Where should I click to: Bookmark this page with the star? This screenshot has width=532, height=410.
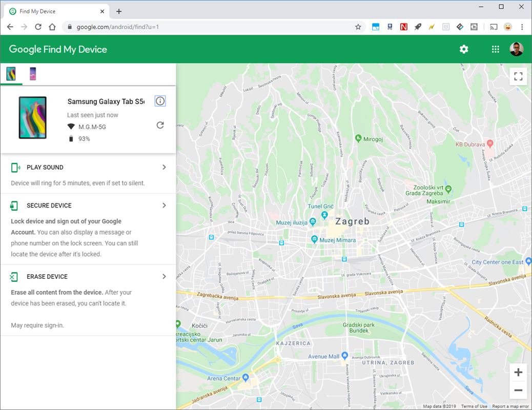pos(358,27)
